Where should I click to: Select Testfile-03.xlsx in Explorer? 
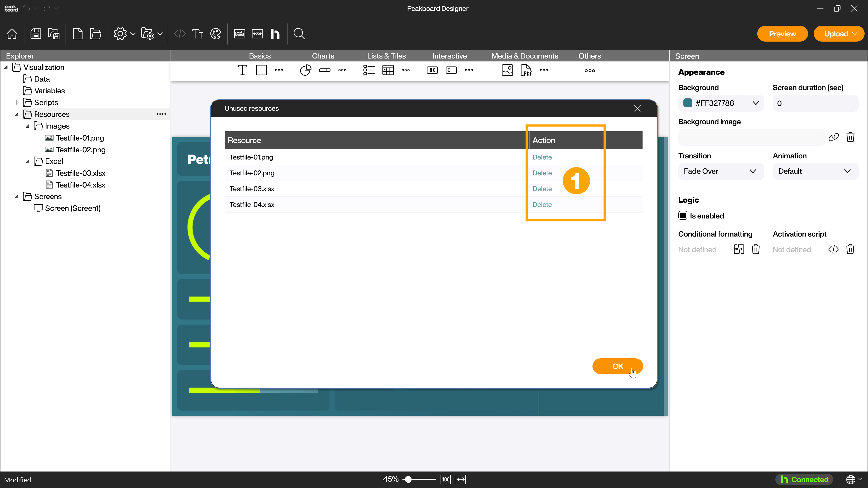[x=80, y=173]
